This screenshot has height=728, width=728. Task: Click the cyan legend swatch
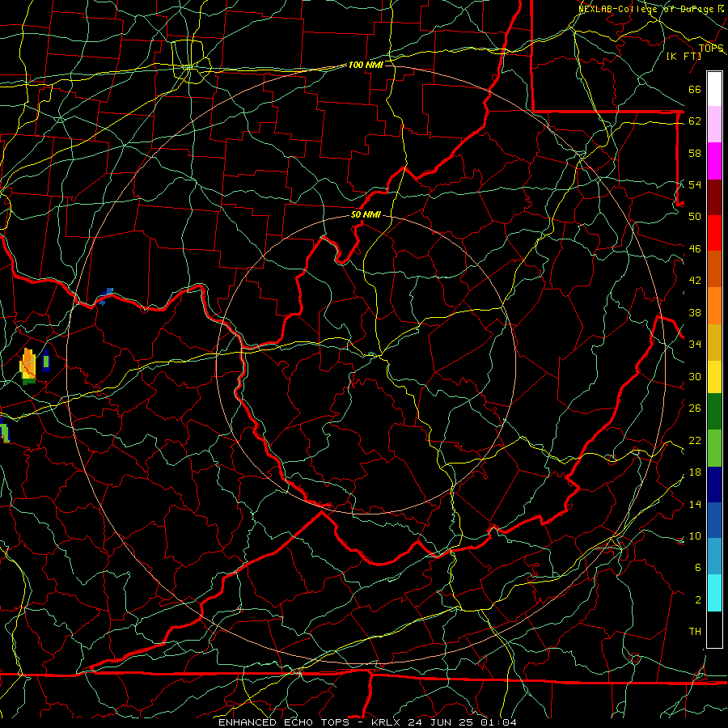[714, 593]
